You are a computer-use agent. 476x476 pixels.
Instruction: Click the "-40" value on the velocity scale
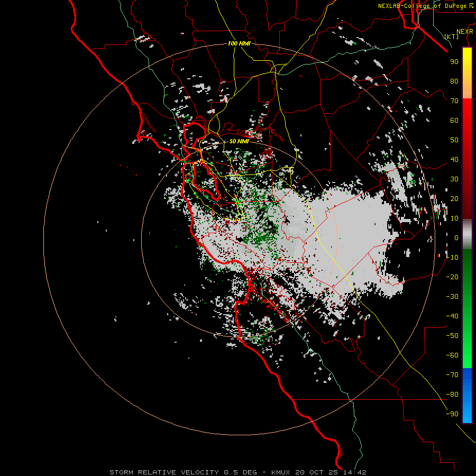point(452,316)
